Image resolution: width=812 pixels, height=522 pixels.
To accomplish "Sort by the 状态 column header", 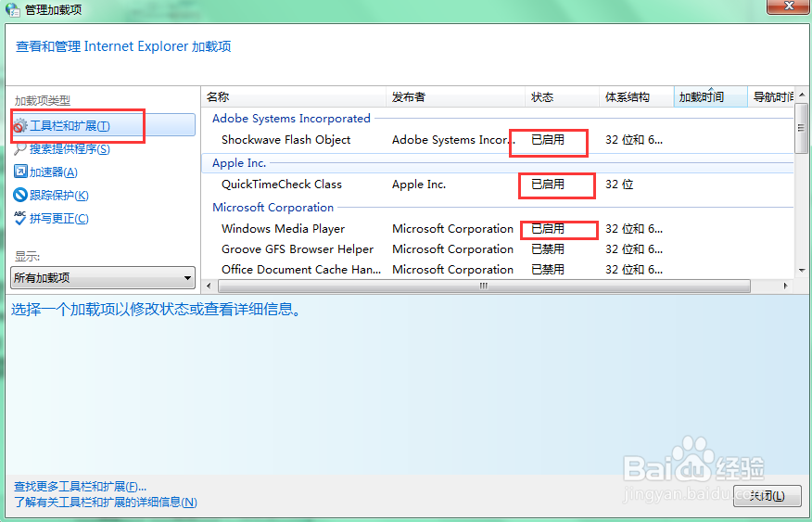I will pyautogui.click(x=562, y=96).
